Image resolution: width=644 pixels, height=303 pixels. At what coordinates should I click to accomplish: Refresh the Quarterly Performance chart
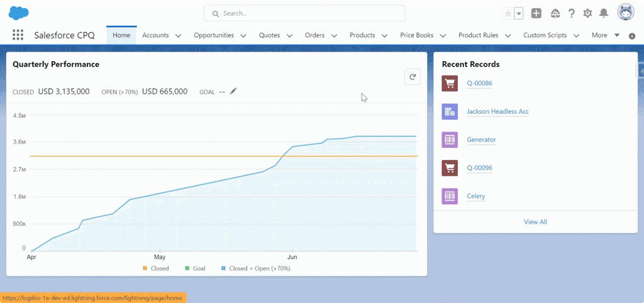pyautogui.click(x=413, y=76)
